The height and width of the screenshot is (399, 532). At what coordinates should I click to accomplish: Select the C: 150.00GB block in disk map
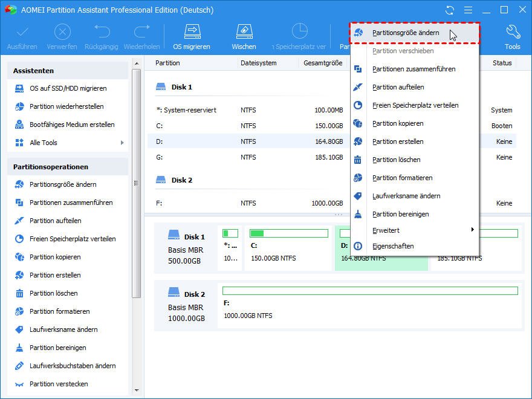pos(288,248)
